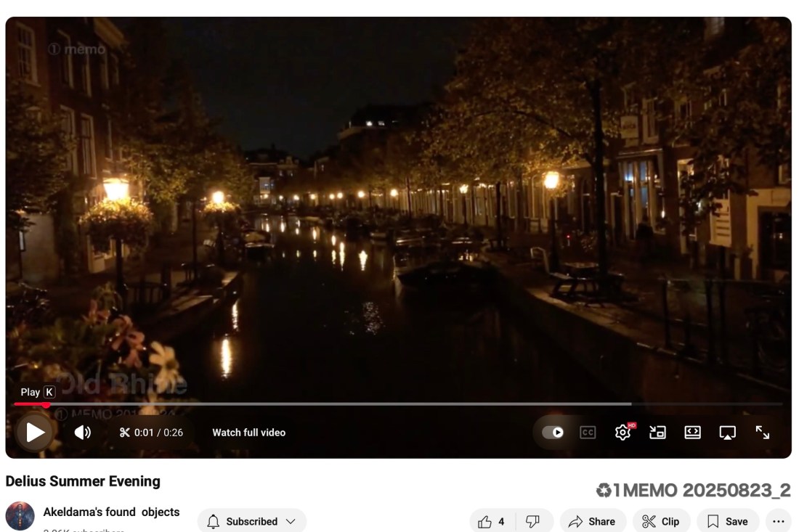Viewport: 799px width, 532px height.
Task: Enter full screen mode
Action: pyautogui.click(x=762, y=433)
